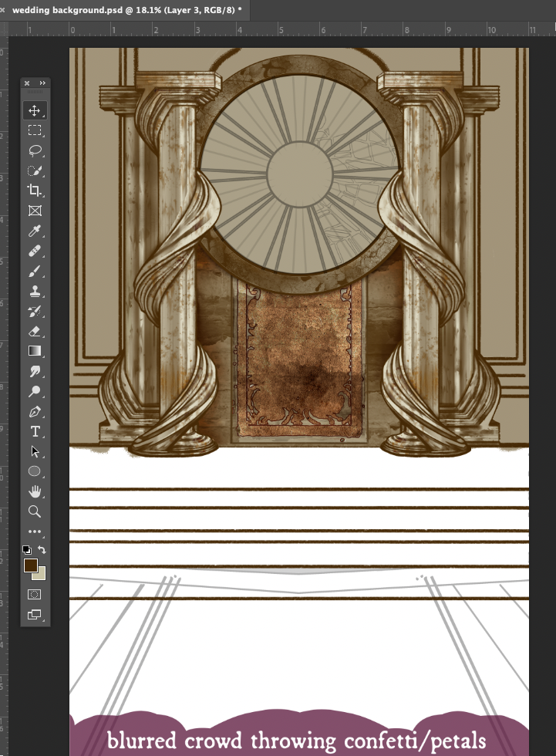
Task: Open Edit Toolbar three-dots menu
Action: point(35,532)
